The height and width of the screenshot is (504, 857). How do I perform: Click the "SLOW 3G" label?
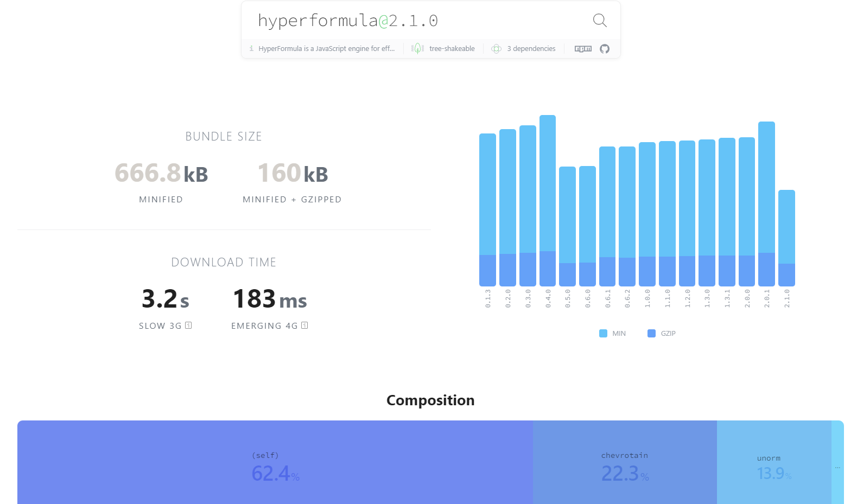(x=160, y=326)
